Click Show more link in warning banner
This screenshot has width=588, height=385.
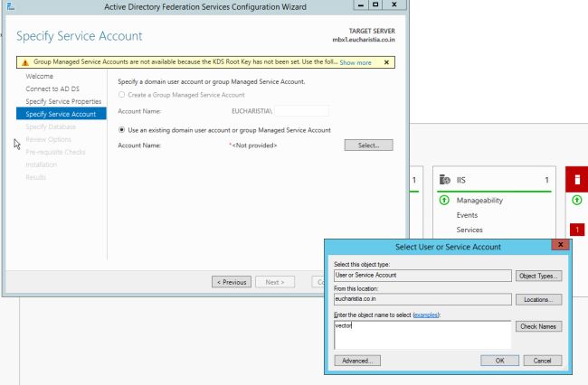[x=356, y=62]
